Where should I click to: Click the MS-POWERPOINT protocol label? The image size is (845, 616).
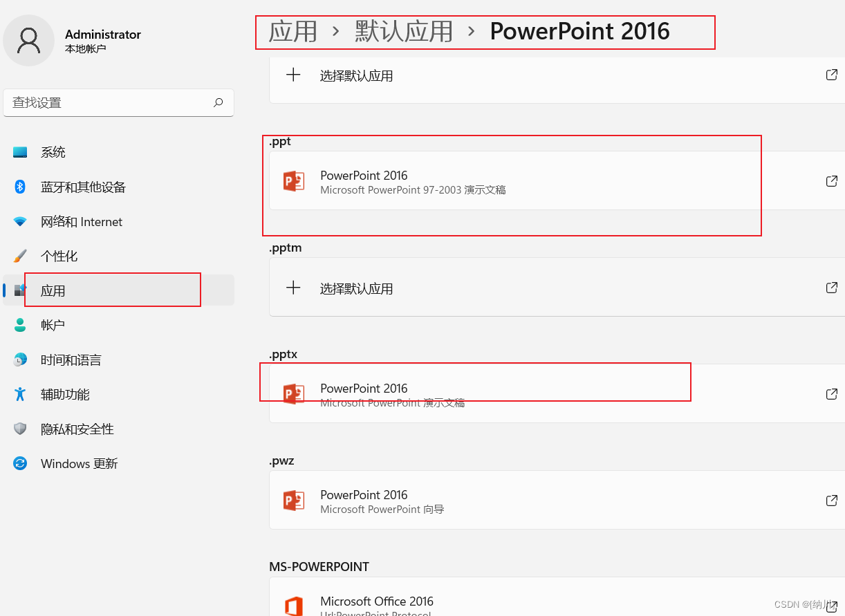point(319,567)
